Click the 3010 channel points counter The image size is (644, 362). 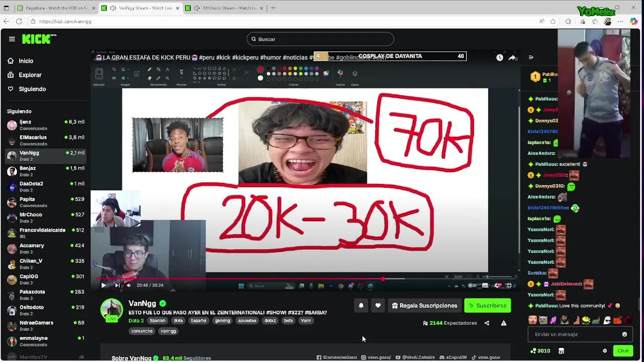(x=540, y=351)
